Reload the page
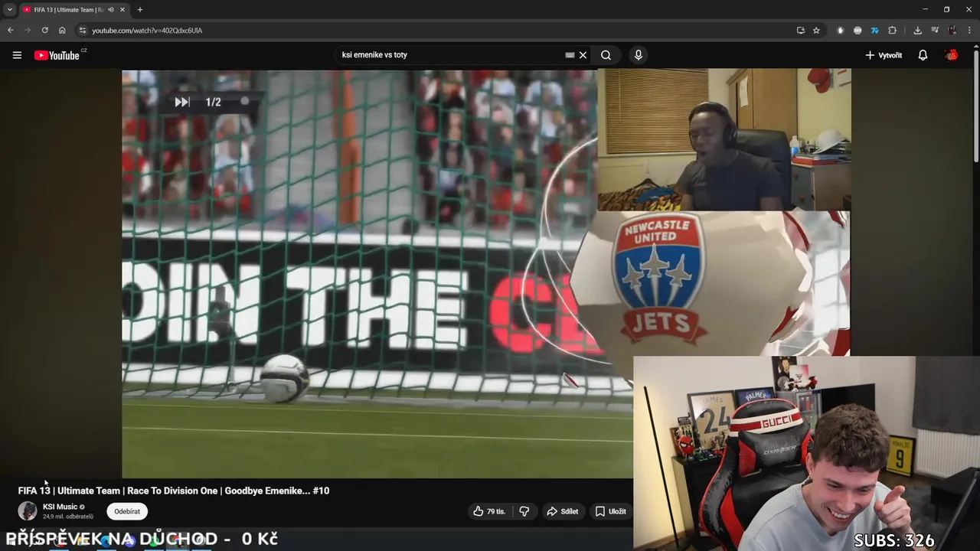 (44, 30)
